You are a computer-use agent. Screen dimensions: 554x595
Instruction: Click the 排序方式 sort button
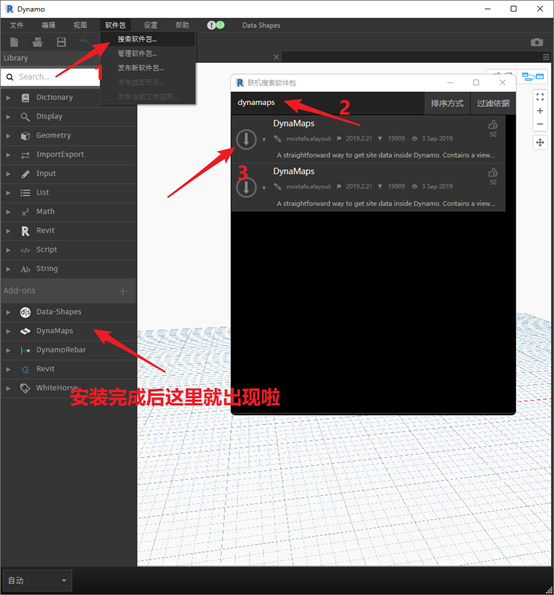[x=447, y=103]
